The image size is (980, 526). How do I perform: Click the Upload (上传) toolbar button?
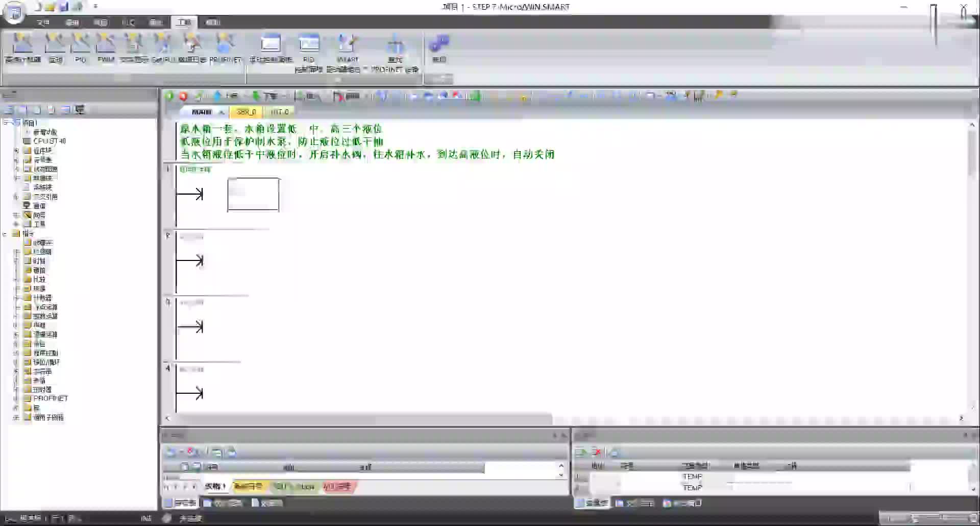pyautogui.click(x=226, y=95)
